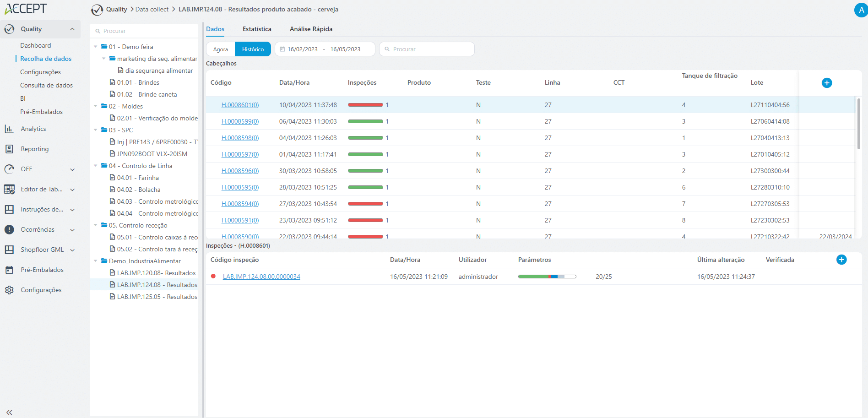Collapse the 04 - Controlo de Linha folder

(96, 166)
